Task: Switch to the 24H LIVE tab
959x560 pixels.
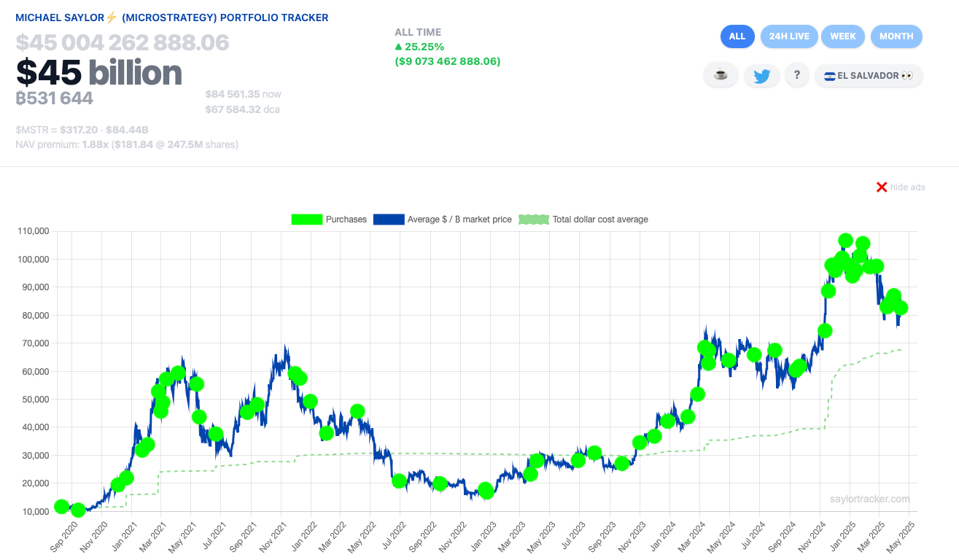Action: pyautogui.click(x=789, y=36)
